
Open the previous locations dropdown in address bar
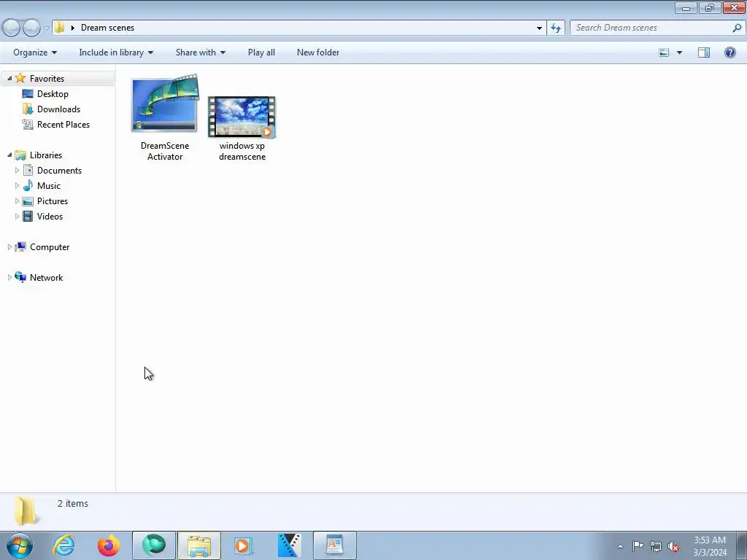[x=539, y=28]
